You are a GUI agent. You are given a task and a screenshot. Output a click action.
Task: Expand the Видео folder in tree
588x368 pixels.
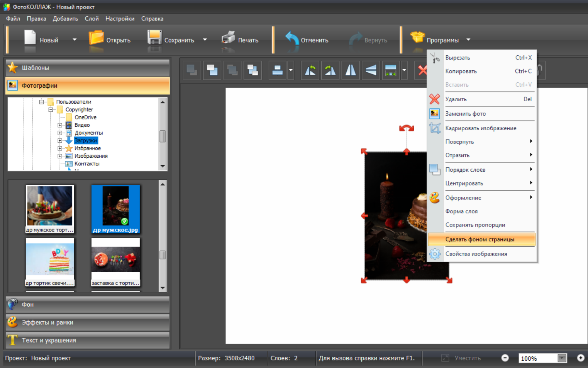click(x=60, y=125)
